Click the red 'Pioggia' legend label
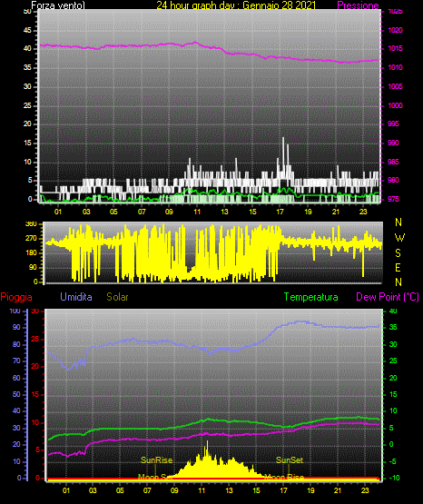The image size is (423, 504). [x=16, y=297]
